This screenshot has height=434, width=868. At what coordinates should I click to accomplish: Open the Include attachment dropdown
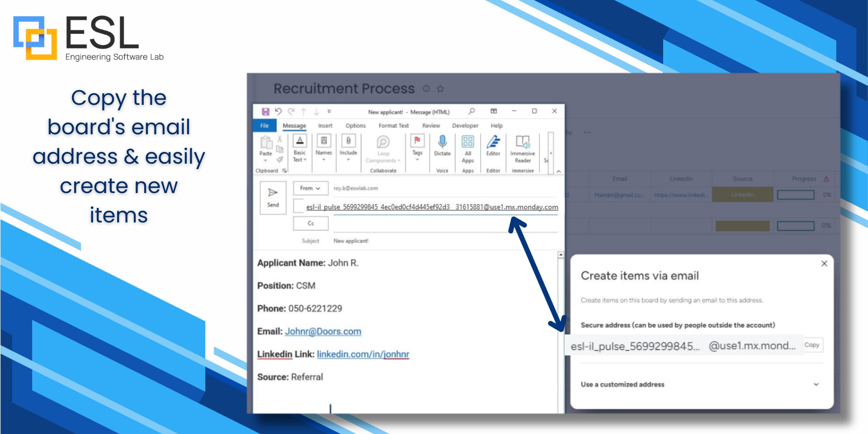click(348, 148)
